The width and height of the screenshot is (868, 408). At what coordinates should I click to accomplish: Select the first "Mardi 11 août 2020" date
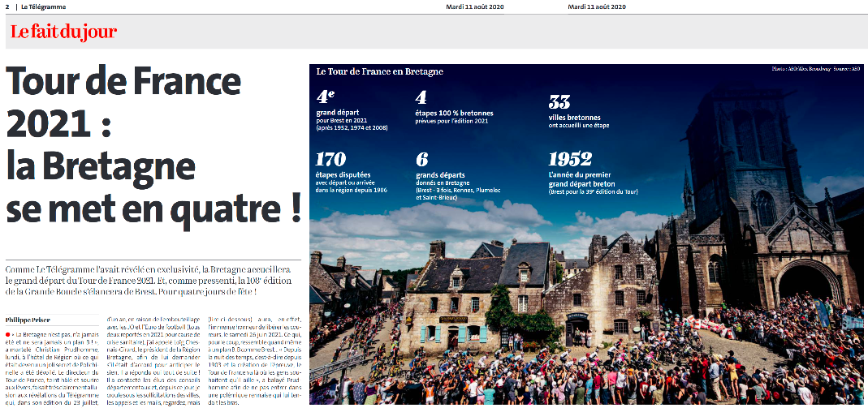point(475,6)
